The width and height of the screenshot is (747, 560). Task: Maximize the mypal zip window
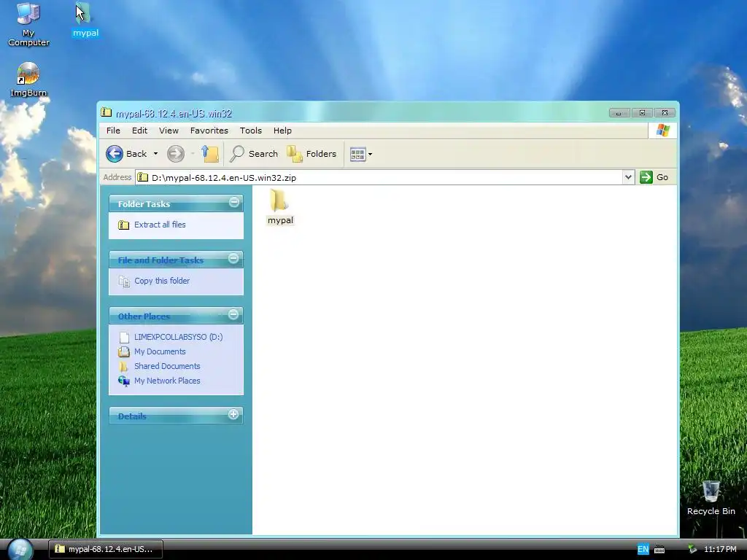(x=642, y=113)
